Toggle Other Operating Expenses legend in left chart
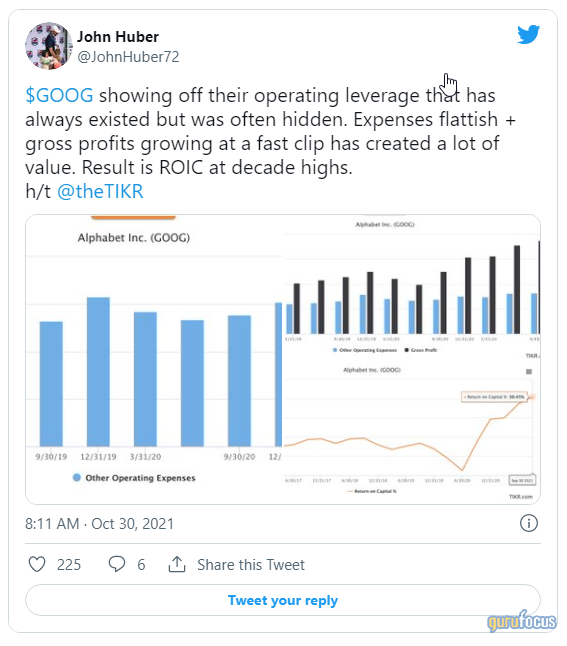The image size is (567, 646). pyautogui.click(x=134, y=478)
